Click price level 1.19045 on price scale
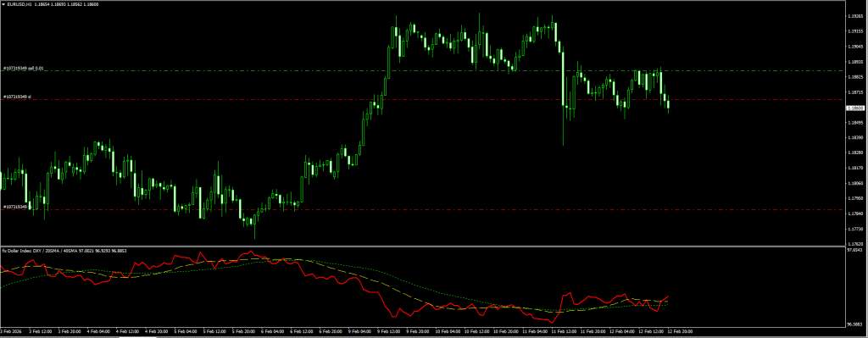 tap(855, 47)
